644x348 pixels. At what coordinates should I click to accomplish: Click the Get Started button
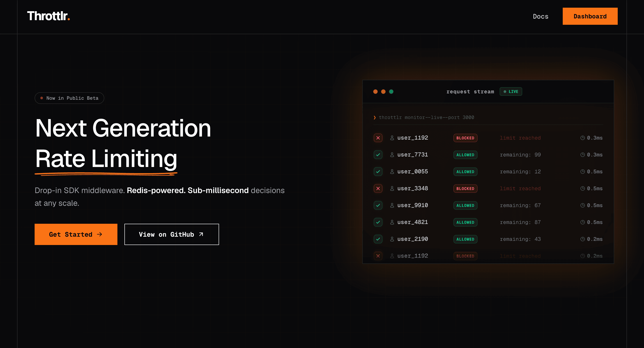(76, 234)
